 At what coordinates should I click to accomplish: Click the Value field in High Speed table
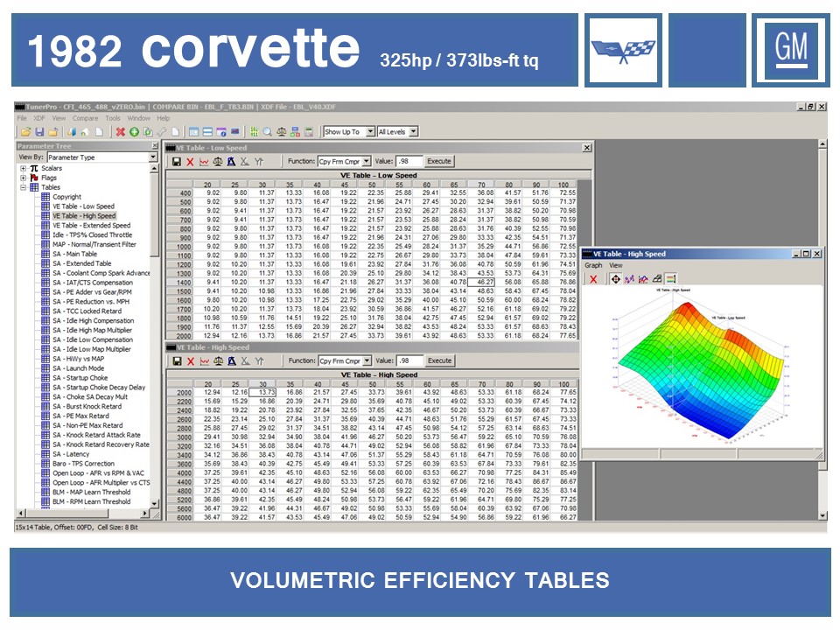click(x=409, y=361)
